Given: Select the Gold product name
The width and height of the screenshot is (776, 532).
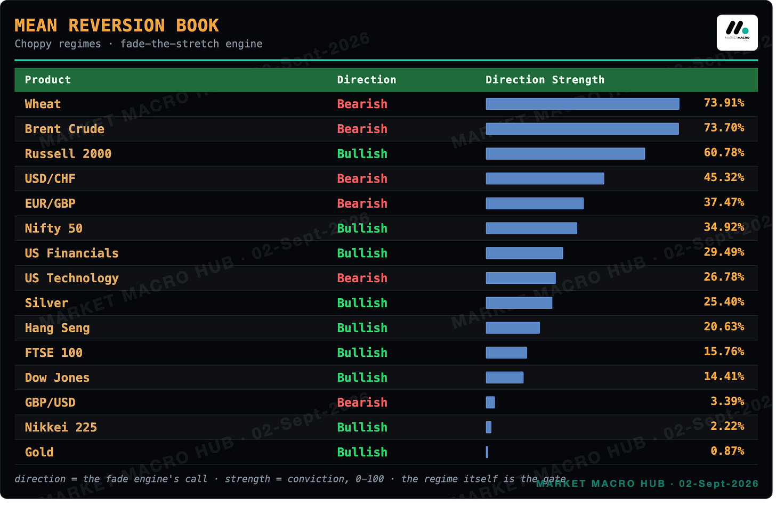Looking at the screenshot, I should coord(39,452).
